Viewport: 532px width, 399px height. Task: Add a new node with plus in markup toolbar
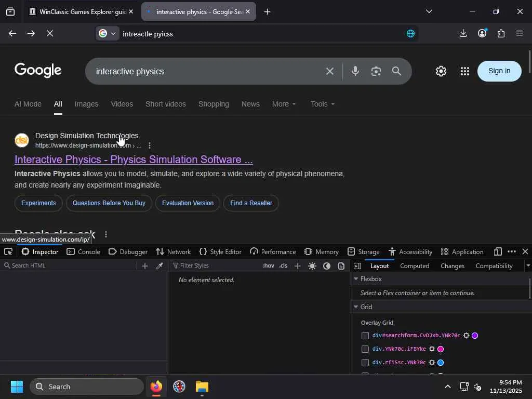145,265
